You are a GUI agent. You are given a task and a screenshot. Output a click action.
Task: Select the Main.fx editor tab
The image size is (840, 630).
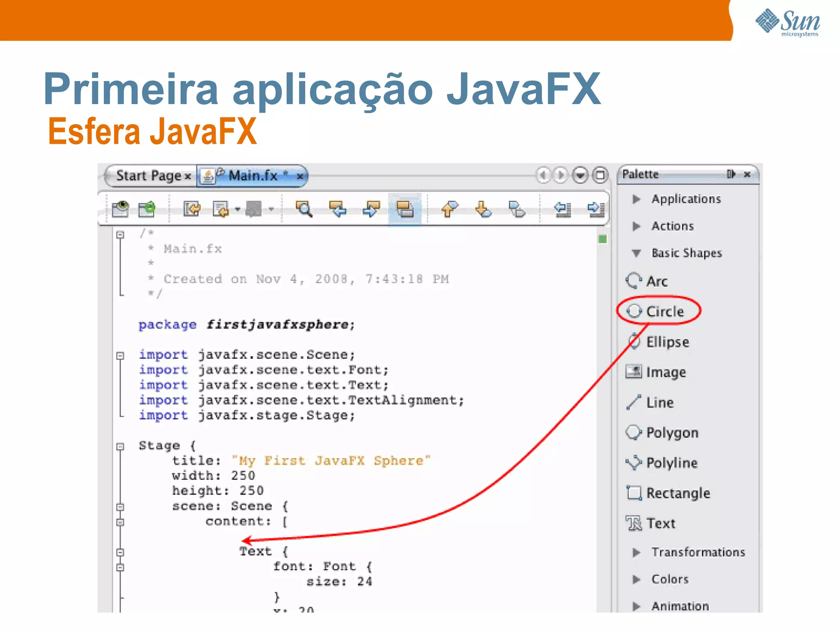point(253,176)
